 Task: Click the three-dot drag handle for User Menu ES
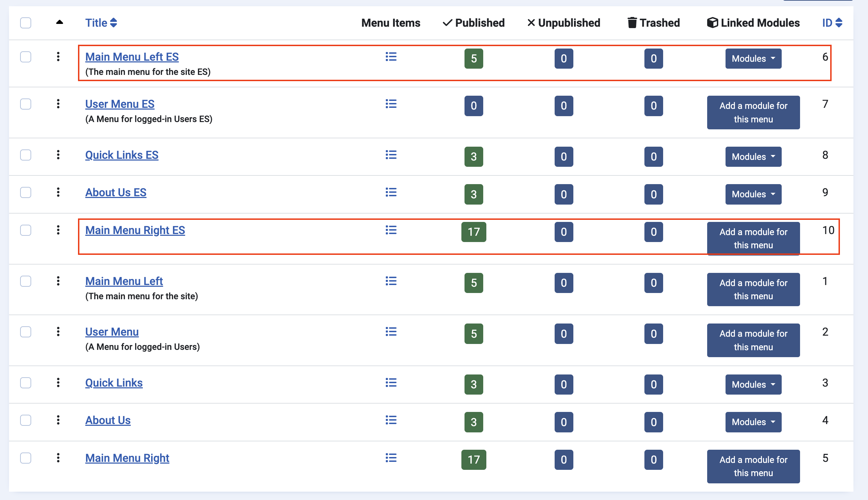tap(58, 104)
